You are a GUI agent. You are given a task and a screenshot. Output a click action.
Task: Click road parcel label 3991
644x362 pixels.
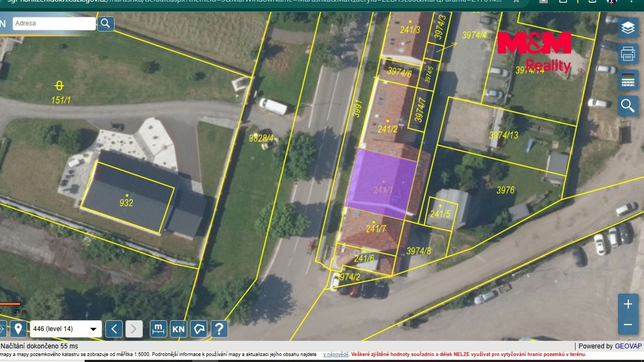pyautogui.click(x=357, y=109)
